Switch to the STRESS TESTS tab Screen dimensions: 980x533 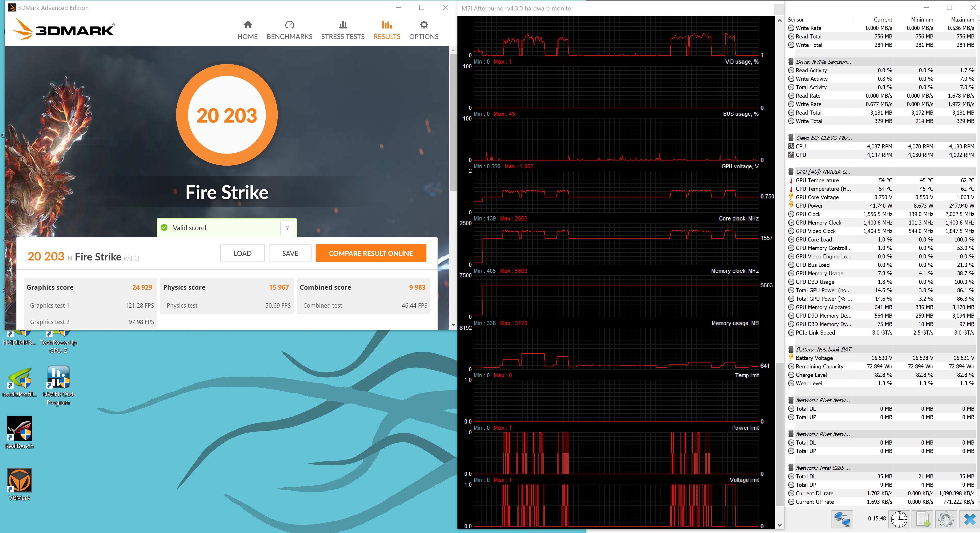point(342,30)
